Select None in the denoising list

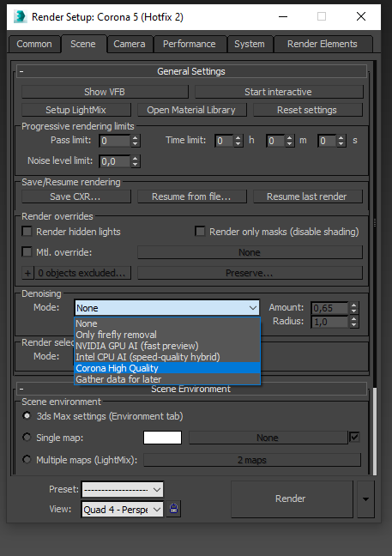pyautogui.click(x=167, y=323)
